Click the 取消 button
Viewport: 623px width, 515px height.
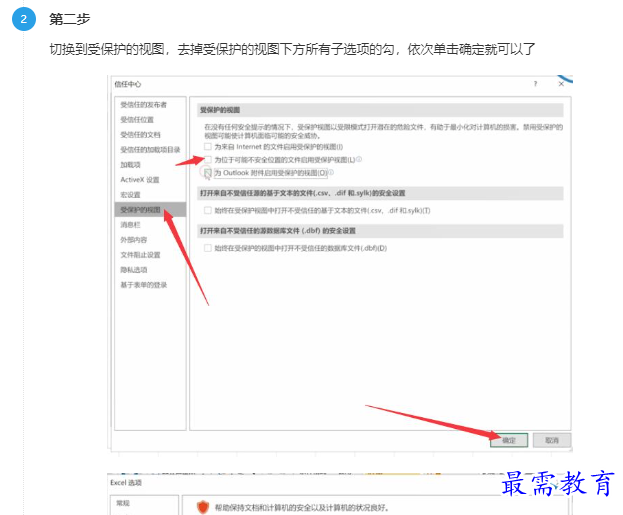(552, 440)
